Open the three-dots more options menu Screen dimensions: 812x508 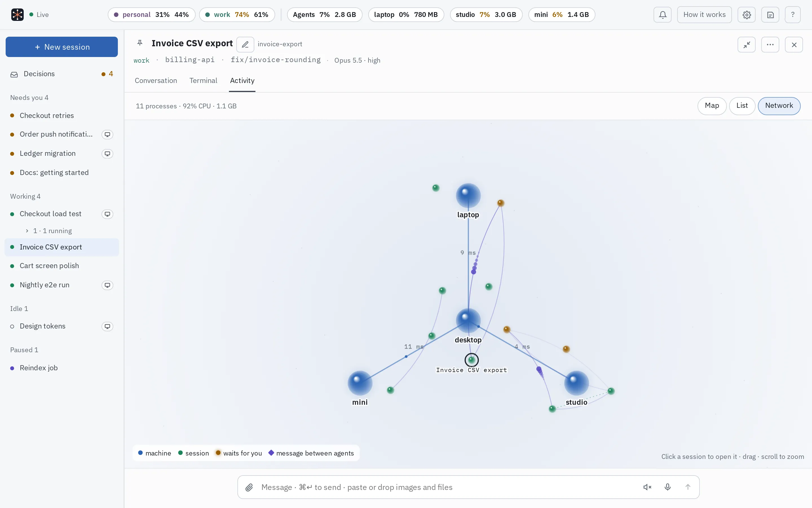pyautogui.click(x=770, y=45)
